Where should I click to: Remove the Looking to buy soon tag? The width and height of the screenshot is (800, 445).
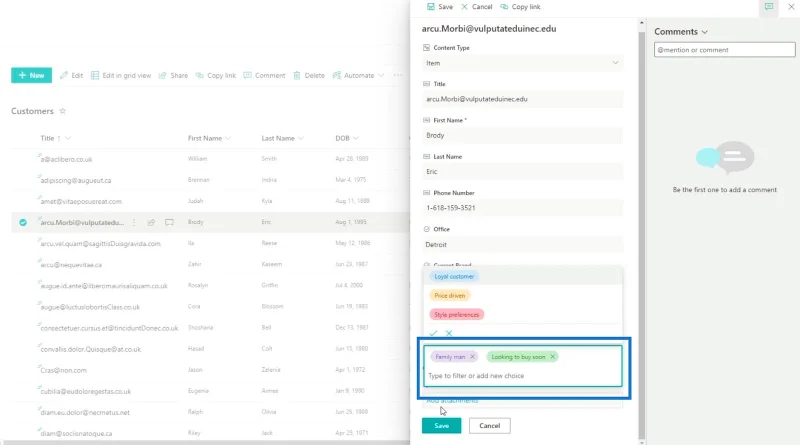(553, 357)
